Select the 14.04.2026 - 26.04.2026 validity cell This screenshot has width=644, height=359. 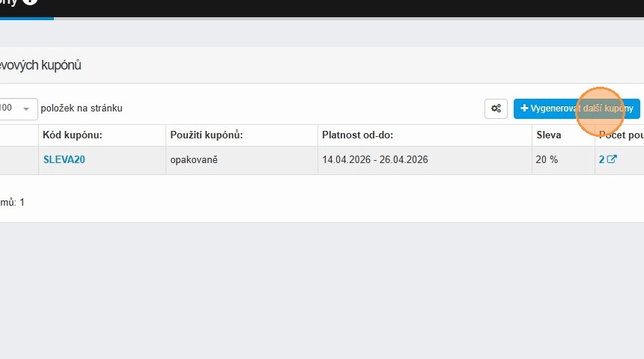tap(374, 159)
